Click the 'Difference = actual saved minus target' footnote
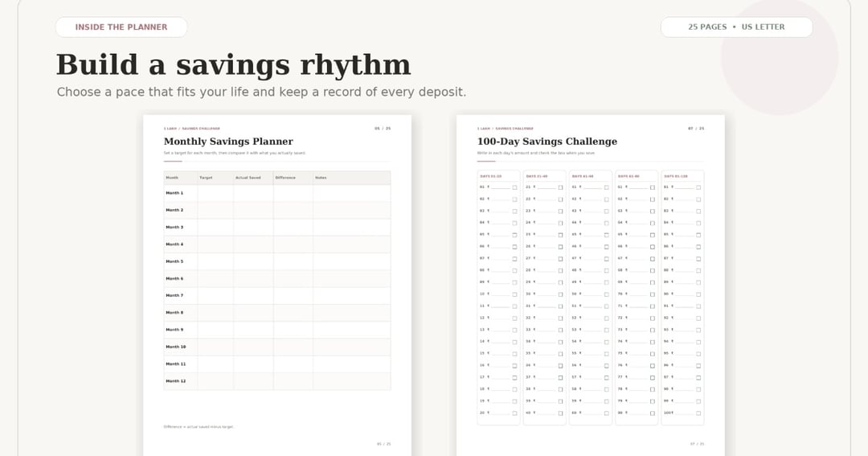The image size is (868, 456). tap(199, 426)
